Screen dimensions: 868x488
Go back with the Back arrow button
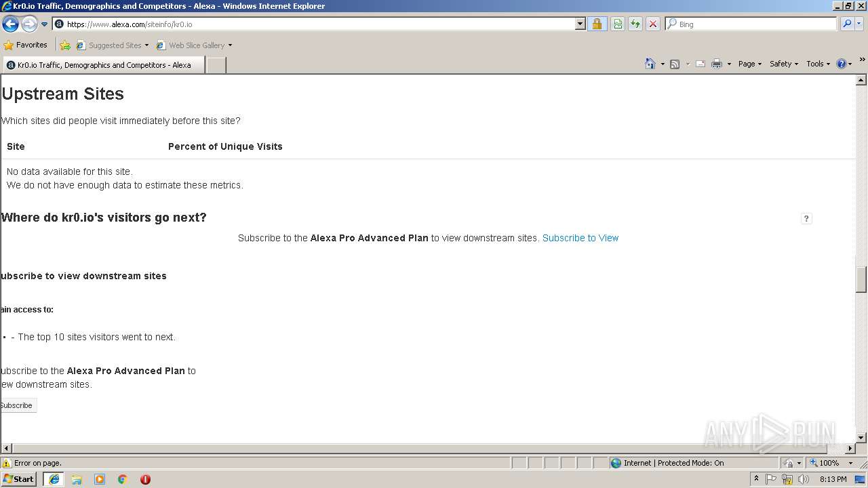coord(10,24)
